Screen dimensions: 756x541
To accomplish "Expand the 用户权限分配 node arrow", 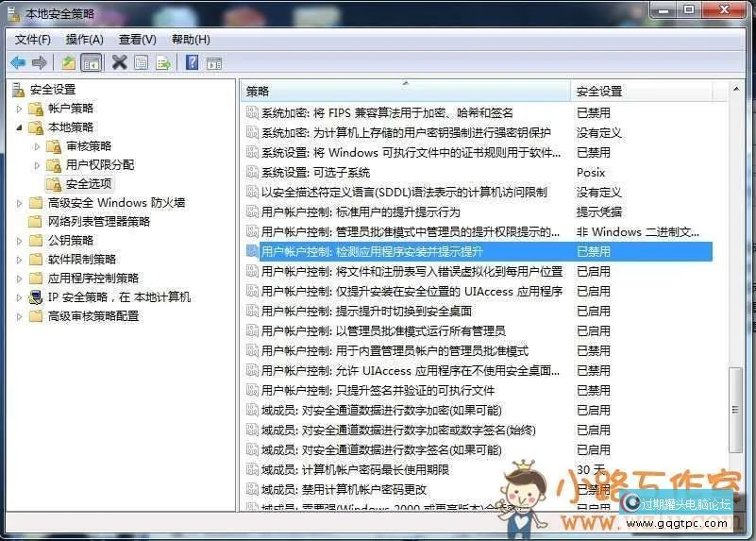I will (x=37, y=165).
